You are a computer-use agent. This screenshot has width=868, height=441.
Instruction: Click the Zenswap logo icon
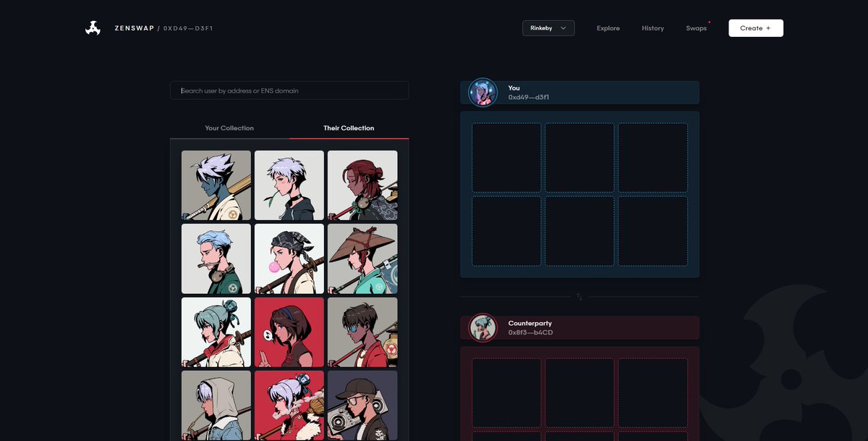coord(93,28)
